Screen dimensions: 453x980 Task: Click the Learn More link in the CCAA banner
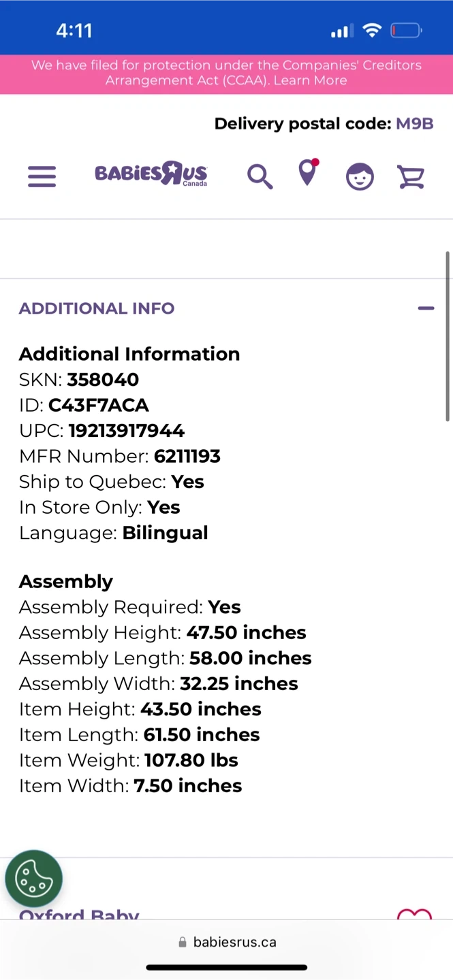point(310,80)
